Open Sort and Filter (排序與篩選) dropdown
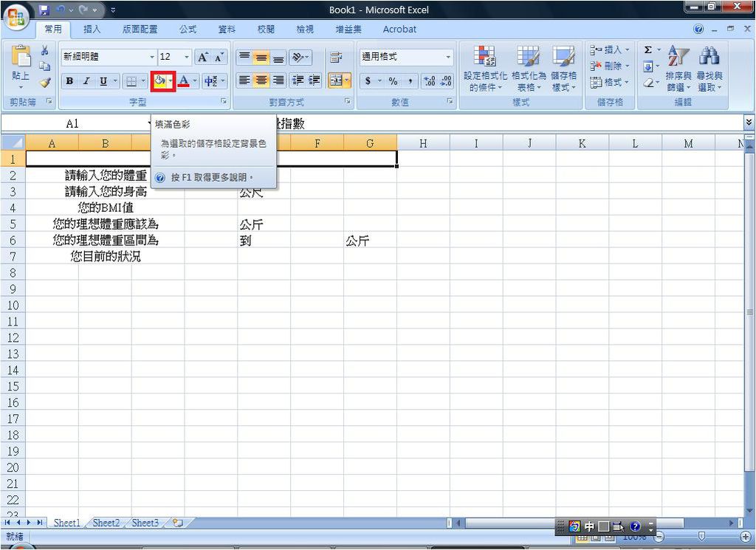The width and height of the screenshot is (756, 550). [x=678, y=68]
